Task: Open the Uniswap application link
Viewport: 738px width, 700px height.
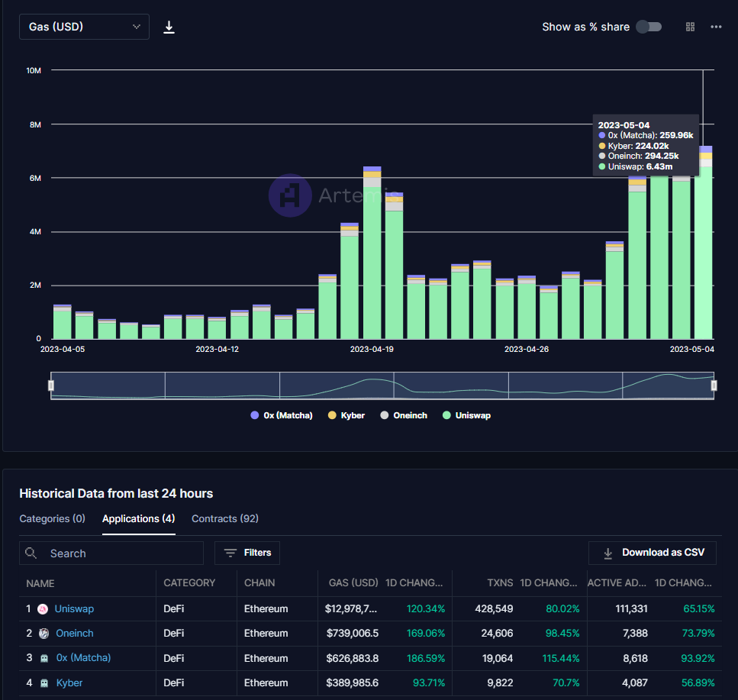Action: point(74,608)
